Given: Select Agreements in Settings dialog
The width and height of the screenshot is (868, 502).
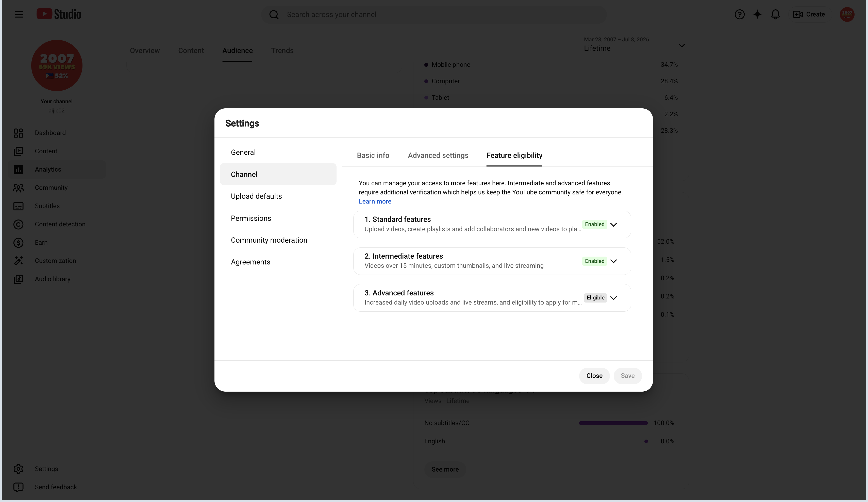Looking at the screenshot, I should [278, 262].
